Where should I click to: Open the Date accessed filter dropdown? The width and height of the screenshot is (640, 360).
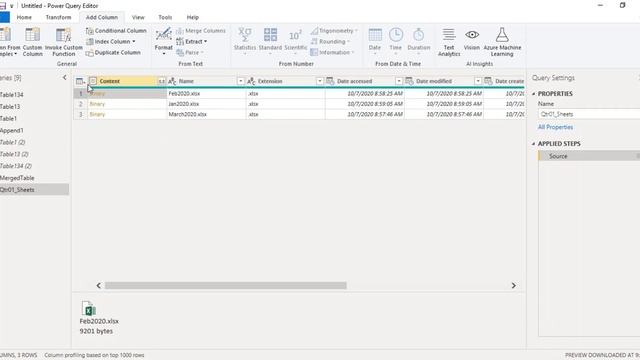coord(399,81)
